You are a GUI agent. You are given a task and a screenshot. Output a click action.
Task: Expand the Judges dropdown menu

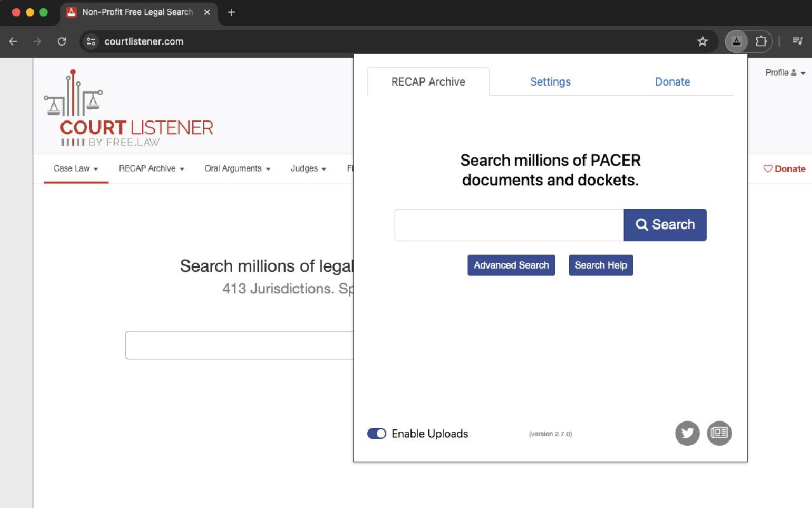308,169
